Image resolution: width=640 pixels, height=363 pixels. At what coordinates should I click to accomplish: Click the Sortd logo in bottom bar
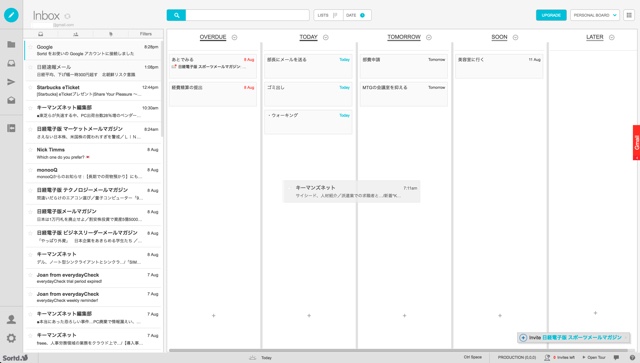pyautogui.click(x=15, y=358)
